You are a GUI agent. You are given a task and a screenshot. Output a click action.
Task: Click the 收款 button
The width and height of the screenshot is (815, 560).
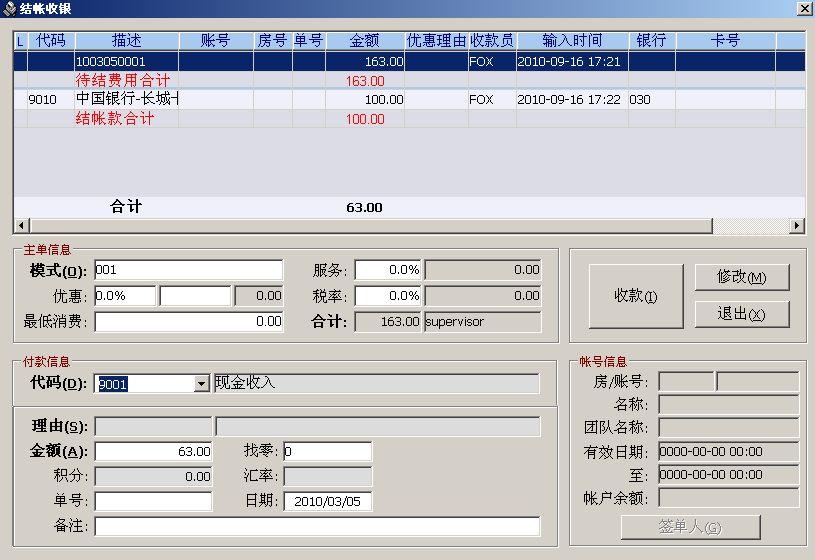[636, 296]
